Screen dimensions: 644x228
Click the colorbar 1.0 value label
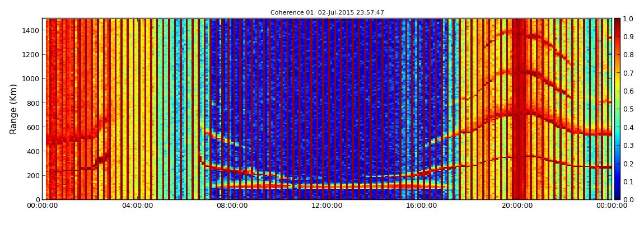tap(628, 19)
